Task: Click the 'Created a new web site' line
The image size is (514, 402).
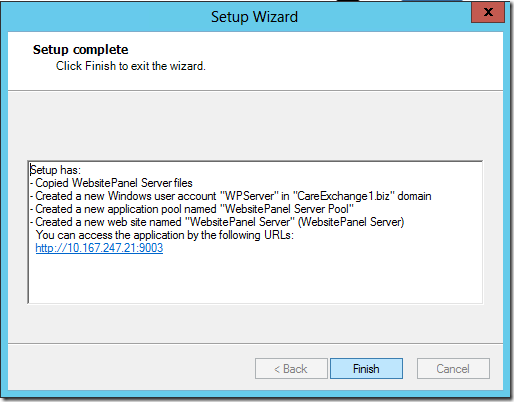Action: [217, 222]
